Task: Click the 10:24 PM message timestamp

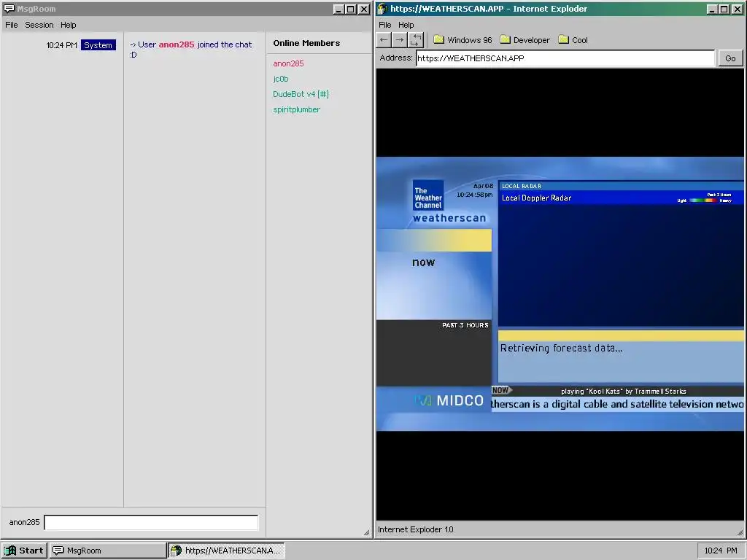Action: 61,45
